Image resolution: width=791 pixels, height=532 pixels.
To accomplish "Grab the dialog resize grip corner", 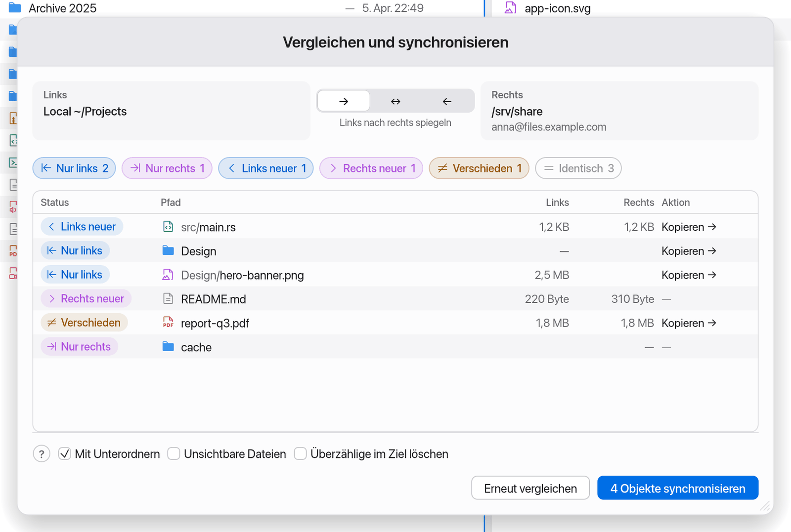I will [x=765, y=506].
